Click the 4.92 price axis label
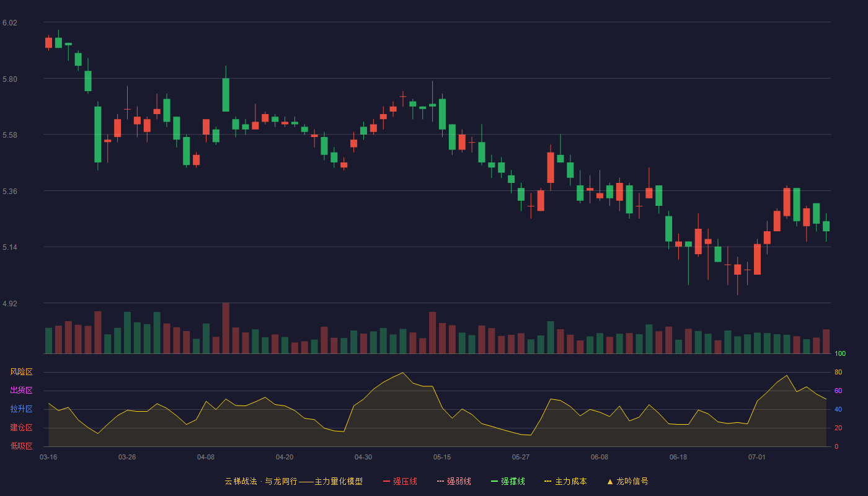The image size is (868, 496). tap(10, 304)
